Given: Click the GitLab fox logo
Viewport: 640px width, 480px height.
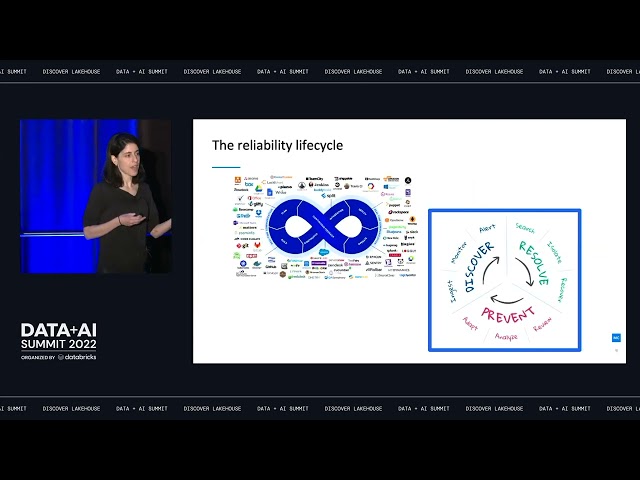Looking at the screenshot, I should coord(258,245).
